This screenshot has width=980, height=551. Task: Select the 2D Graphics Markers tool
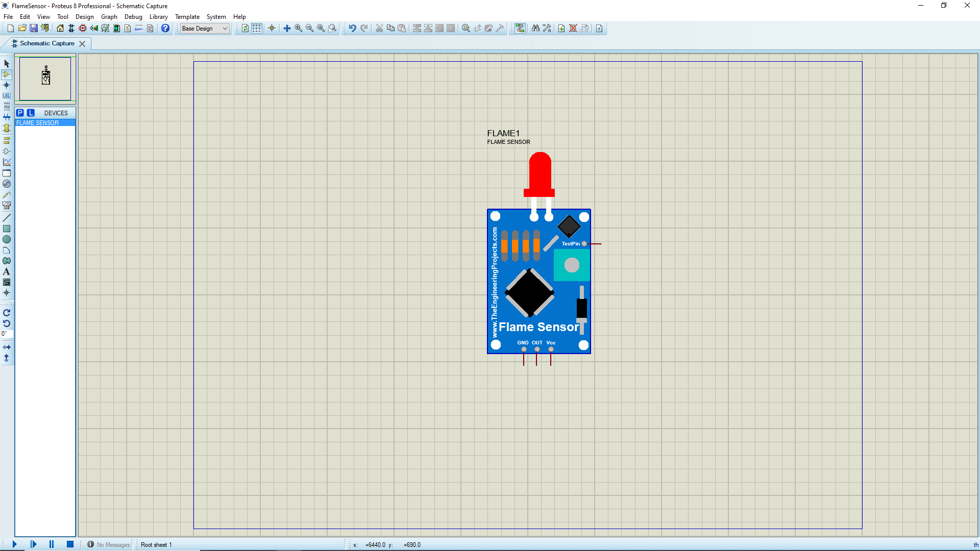pyautogui.click(x=7, y=293)
